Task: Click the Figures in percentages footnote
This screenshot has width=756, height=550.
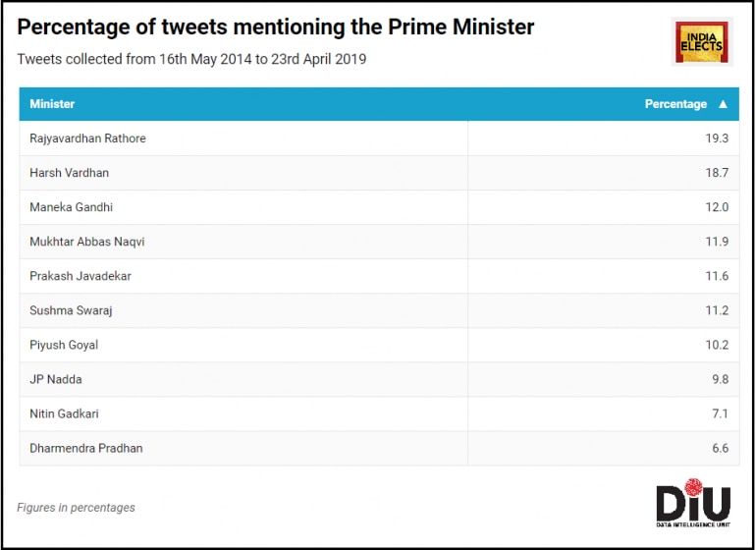Action: pos(76,508)
